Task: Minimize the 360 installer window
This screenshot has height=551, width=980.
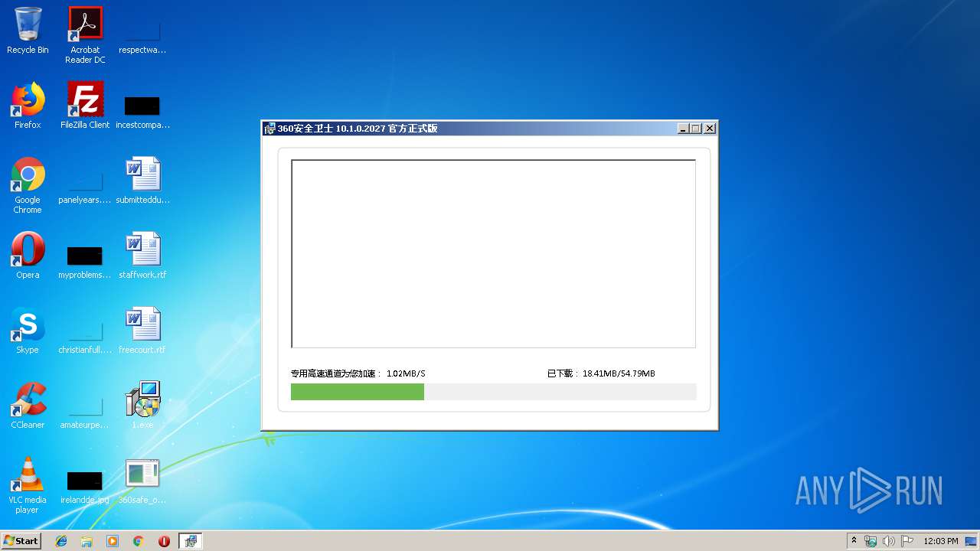Action: (x=683, y=129)
